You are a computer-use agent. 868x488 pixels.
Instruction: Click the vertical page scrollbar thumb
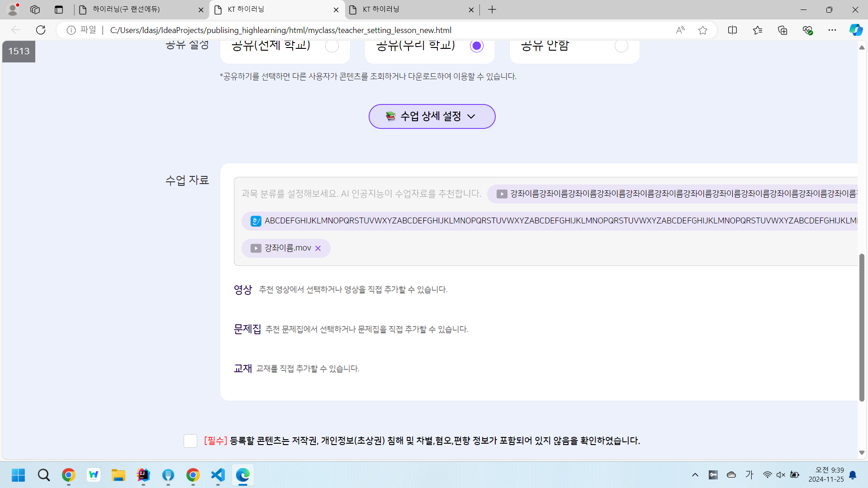[x=862, y=327]
